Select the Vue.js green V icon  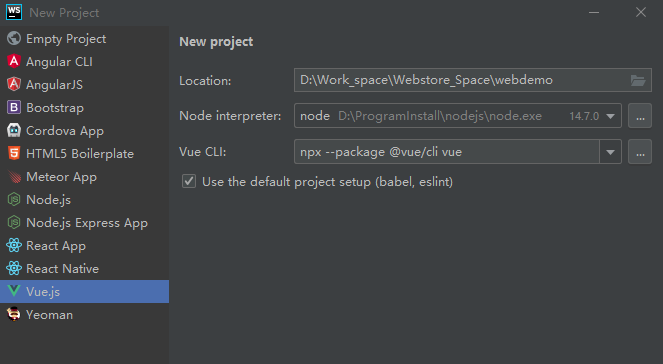coord(14,291)
